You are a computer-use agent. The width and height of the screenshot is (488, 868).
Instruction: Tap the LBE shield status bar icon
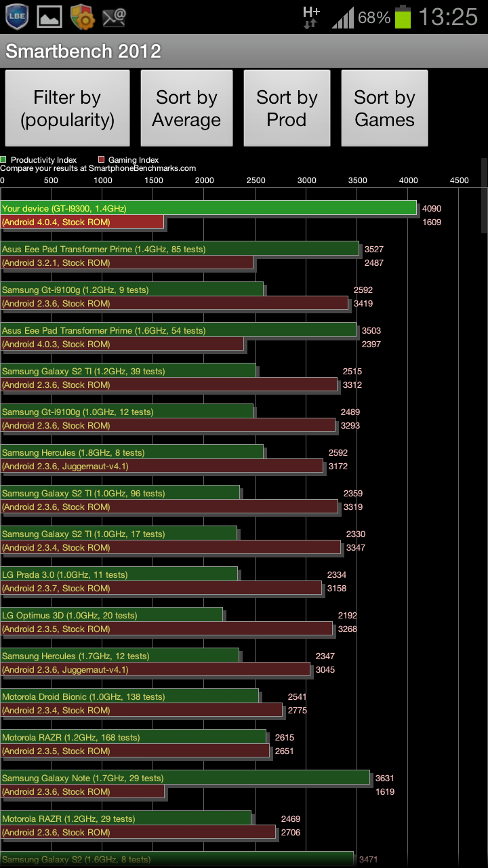tap(17, 17)
